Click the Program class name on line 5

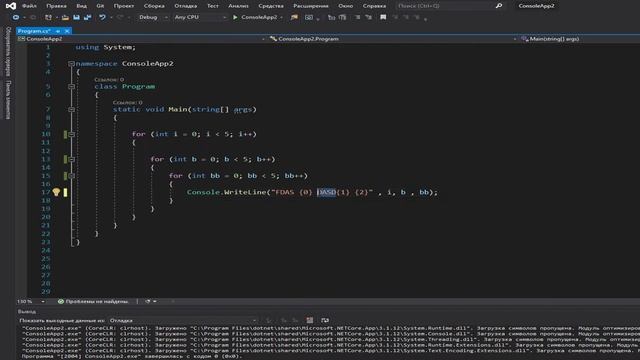tap(139, 87)
